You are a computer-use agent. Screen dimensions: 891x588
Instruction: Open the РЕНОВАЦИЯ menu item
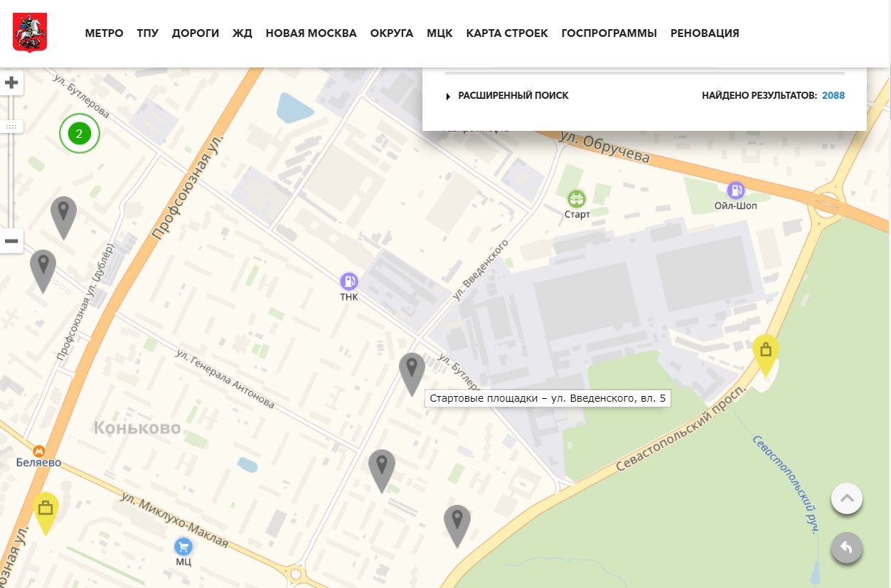(x=705, y=33)
